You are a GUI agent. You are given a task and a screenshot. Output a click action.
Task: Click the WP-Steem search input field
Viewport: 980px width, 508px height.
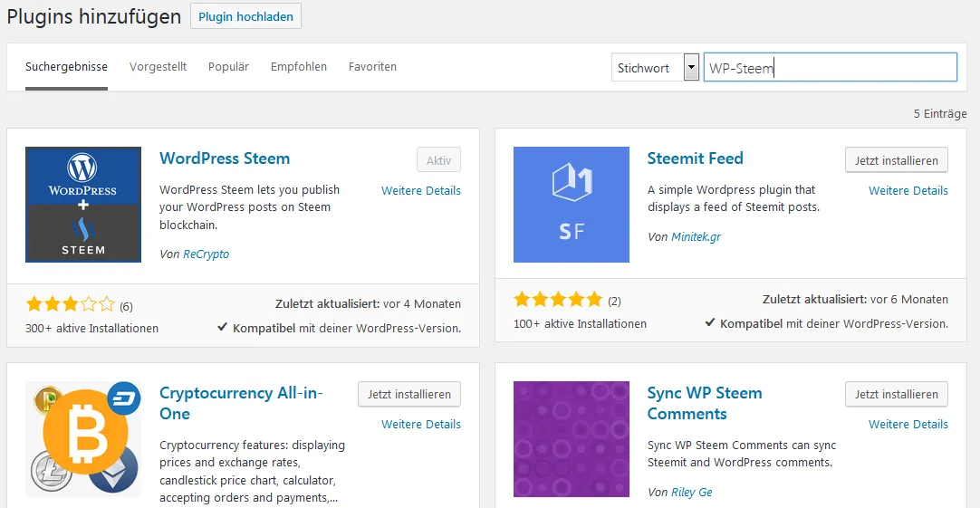[830, 68]
